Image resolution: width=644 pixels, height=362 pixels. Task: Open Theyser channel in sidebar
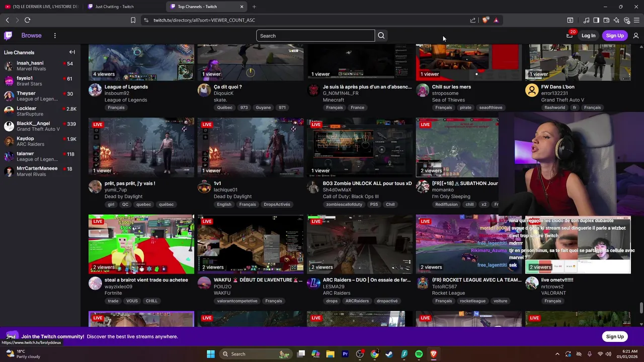click(x=40, y=96)
